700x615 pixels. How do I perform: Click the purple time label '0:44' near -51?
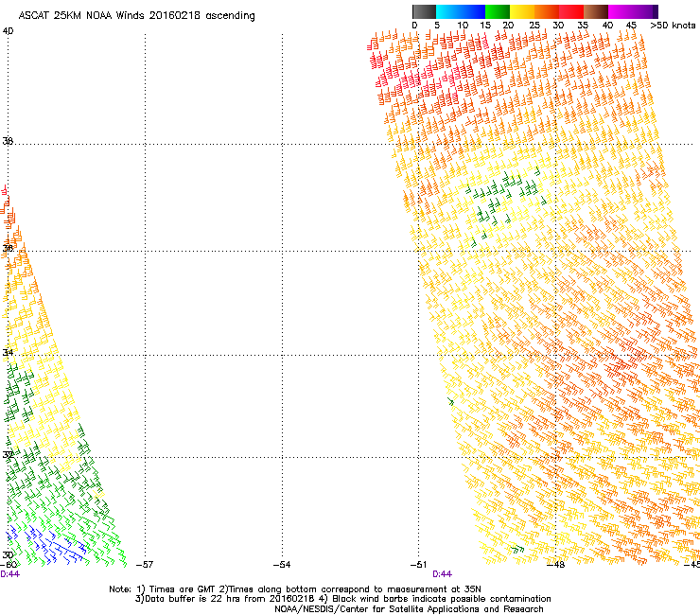point(442,574)
